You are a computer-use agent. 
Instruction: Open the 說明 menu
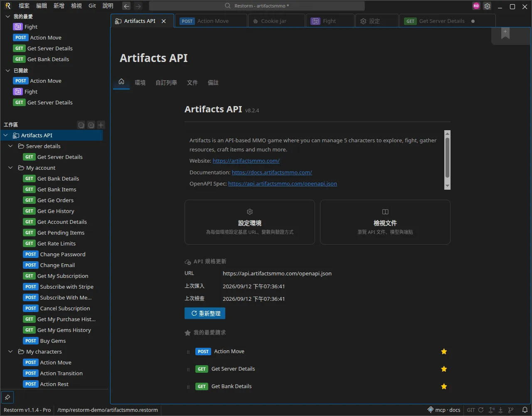point(108,6)
